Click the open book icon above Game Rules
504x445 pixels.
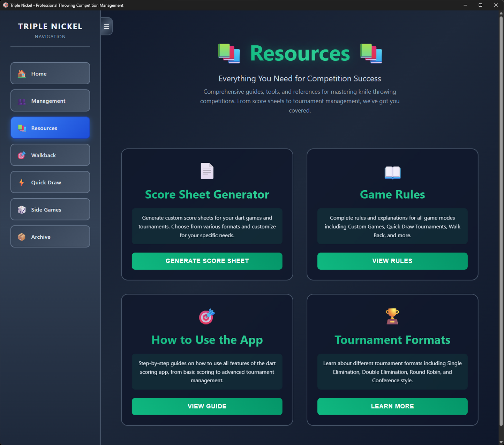[392, 172]
